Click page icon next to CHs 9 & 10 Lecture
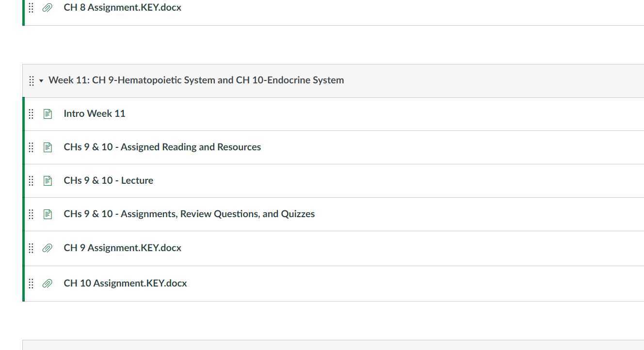Screen dimensions: 644x350 [48, 181]
